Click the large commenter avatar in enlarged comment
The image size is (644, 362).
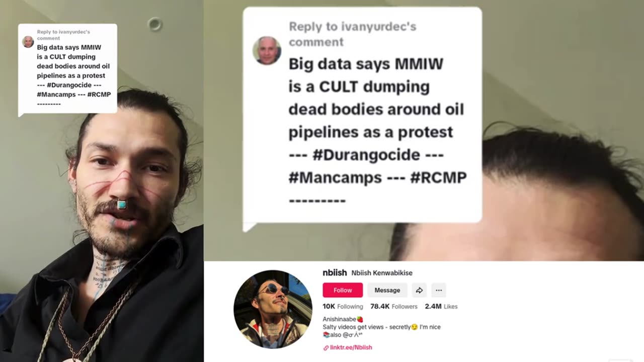(x=267, y=50)
